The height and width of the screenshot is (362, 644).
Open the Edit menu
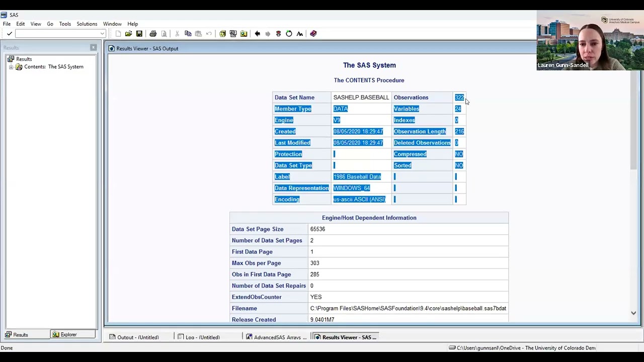(21, 24)
